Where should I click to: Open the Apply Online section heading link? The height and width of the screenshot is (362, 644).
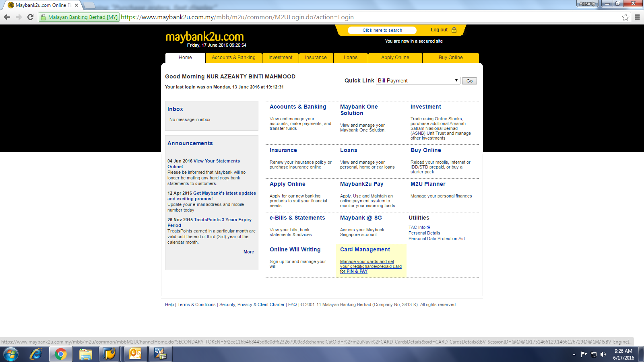coord(287,184)
